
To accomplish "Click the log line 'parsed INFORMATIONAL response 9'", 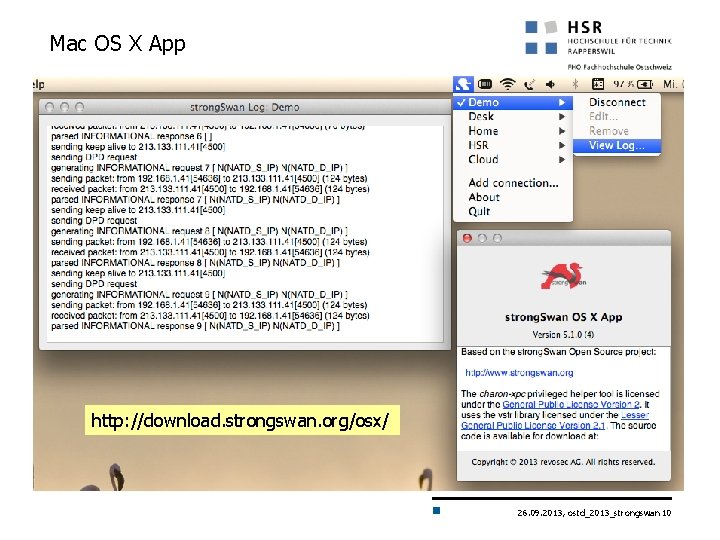I will coord(195,326).
